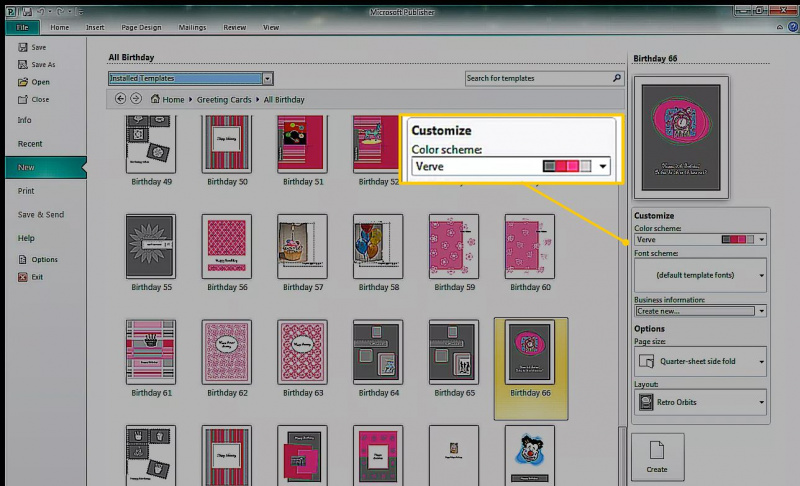Open the Options icon in sidebar
Screen dimensions: 800x486
[x=22, y=260]
